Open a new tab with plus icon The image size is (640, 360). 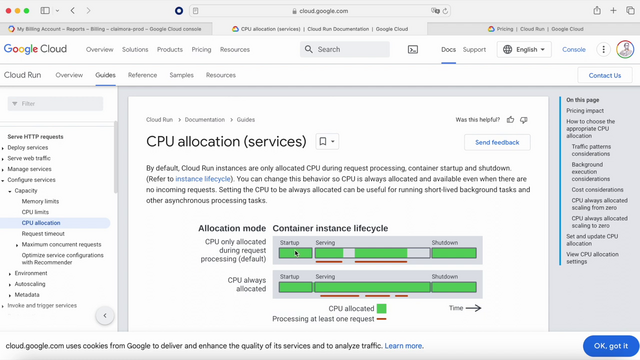[613, 11]
